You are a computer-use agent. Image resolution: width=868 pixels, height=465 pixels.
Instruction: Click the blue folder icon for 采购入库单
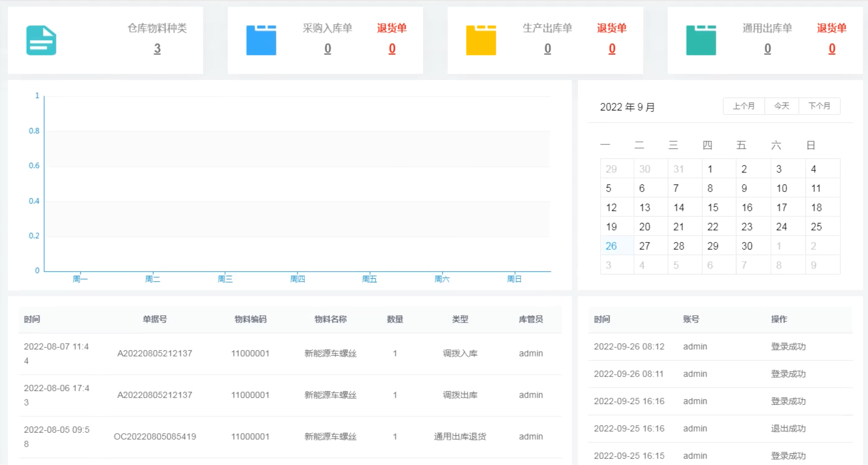tap(261, 40)
